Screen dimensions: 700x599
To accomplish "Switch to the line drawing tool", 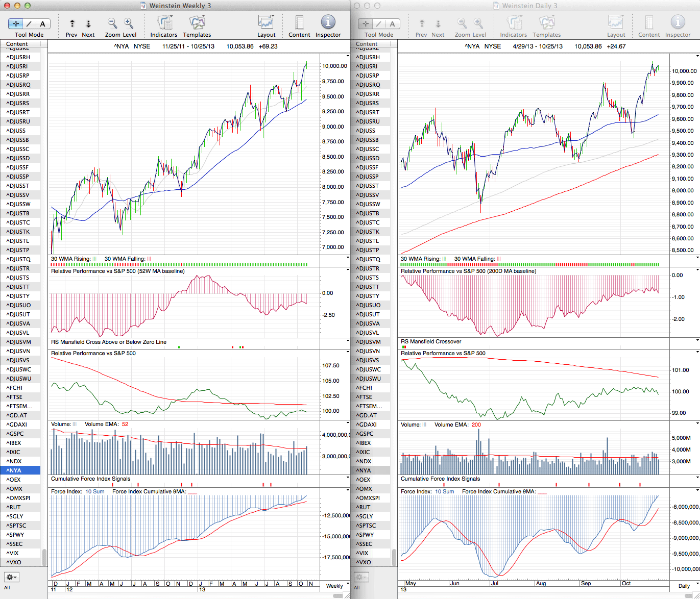I will (x=29, y=24).
